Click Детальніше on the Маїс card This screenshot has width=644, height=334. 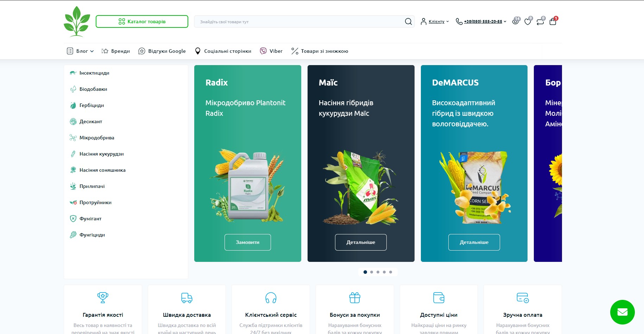tap(361, 242)
